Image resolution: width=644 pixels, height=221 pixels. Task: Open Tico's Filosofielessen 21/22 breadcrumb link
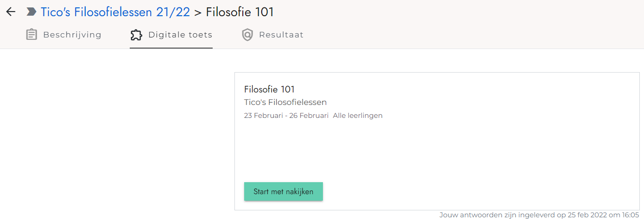115,12
